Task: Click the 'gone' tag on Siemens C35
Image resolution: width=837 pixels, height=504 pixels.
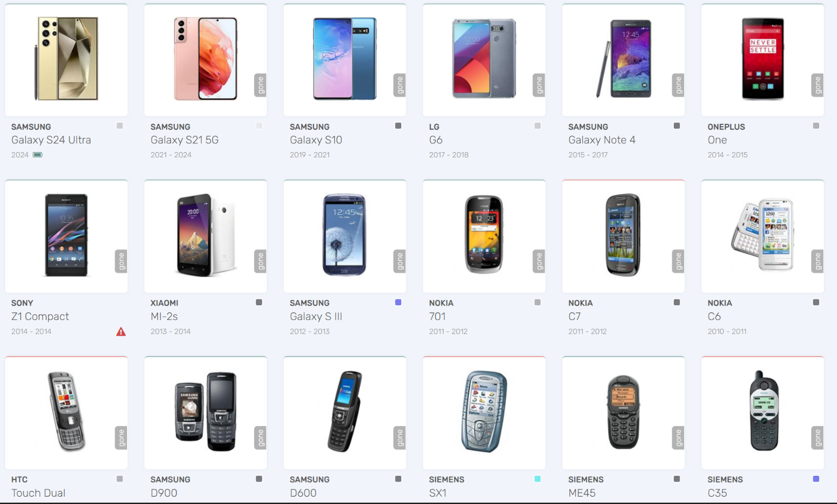Action: tap(818, 438)
